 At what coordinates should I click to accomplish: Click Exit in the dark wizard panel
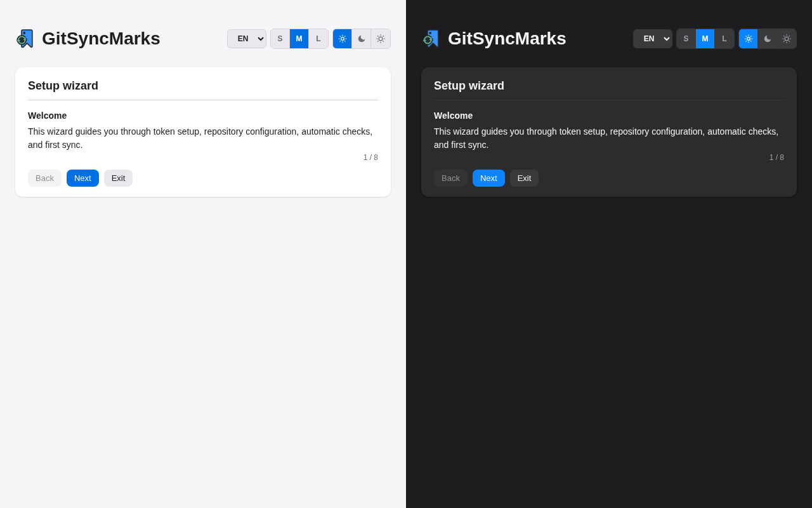pos(524,178)
